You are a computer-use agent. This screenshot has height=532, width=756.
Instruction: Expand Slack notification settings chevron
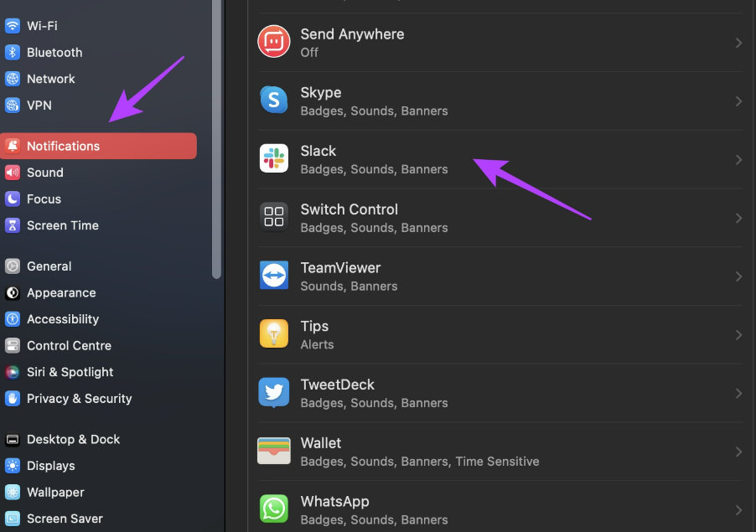tap(738, 159)
